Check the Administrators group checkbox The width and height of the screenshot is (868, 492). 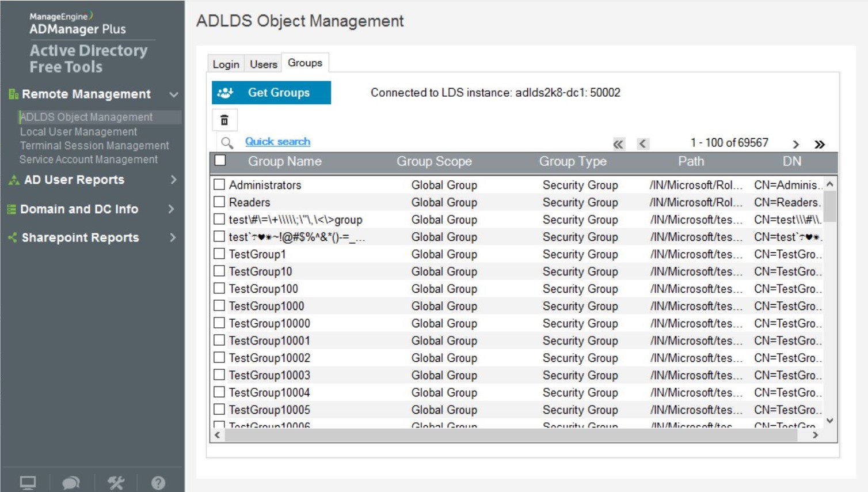point(219,185)
